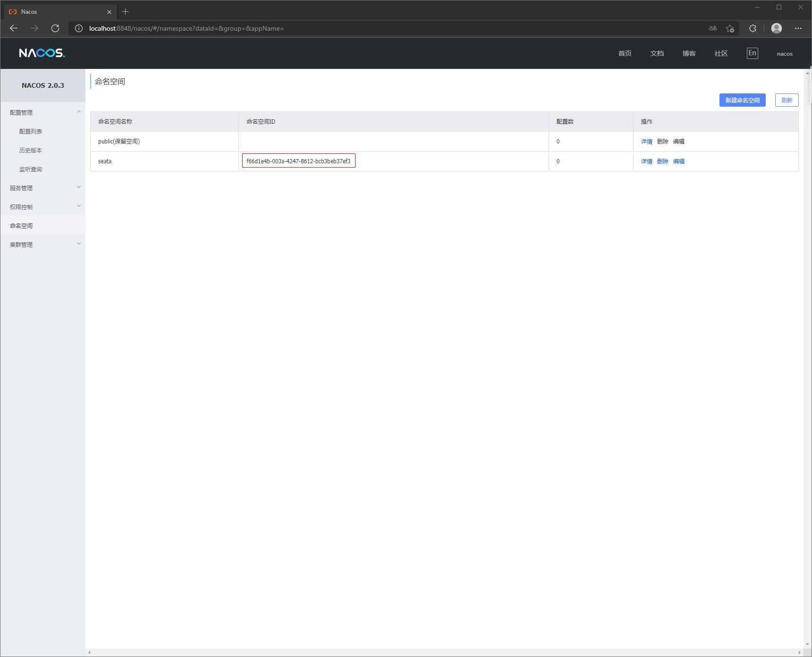Click the NACOS logo
This screenshot has height=657, width=812.
[42, 53]
